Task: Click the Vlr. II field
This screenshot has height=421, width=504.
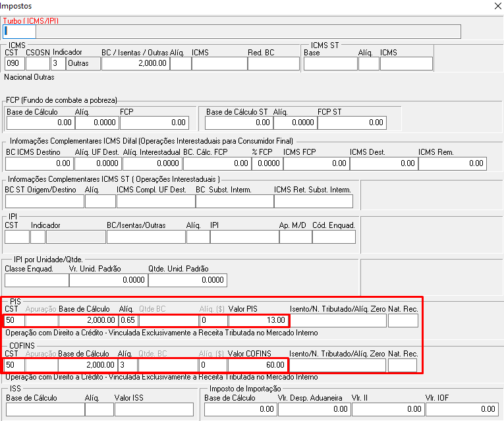Action: (389, 410)
